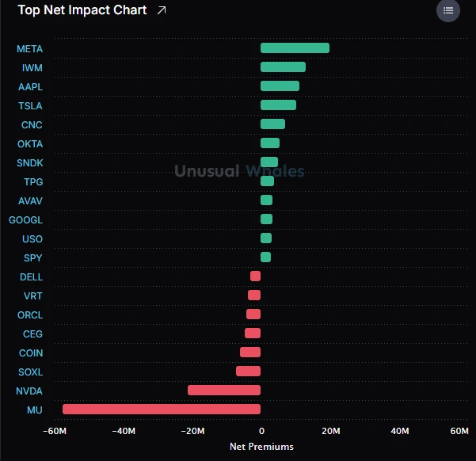
Task: Select the red SOXL premium bar
Action: [x=249, y=371]
